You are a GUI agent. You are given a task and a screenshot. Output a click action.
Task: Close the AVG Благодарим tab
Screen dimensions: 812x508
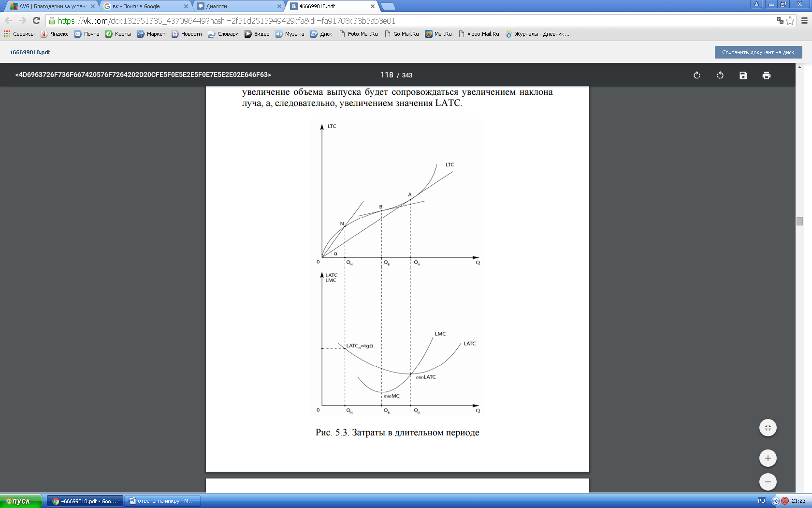pos(93,6)
